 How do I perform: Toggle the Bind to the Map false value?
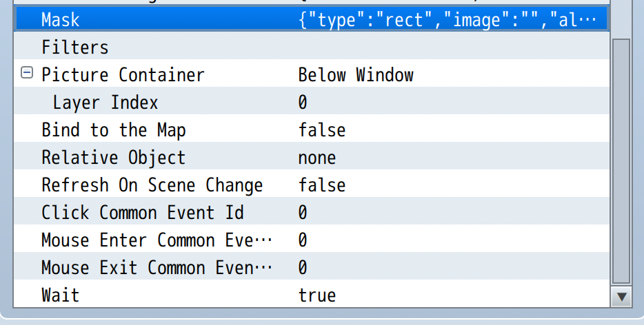322,130
